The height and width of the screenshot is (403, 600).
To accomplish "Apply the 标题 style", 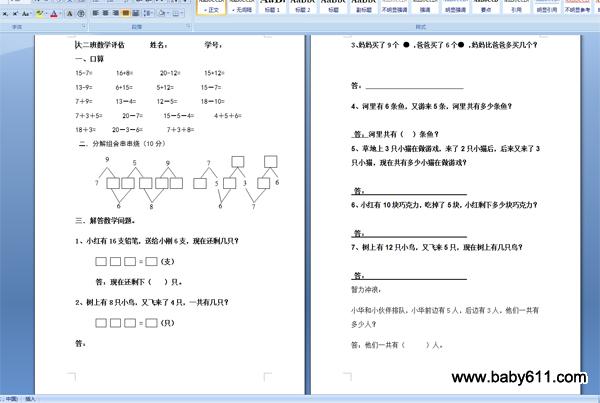I will (x=333, y=7).
